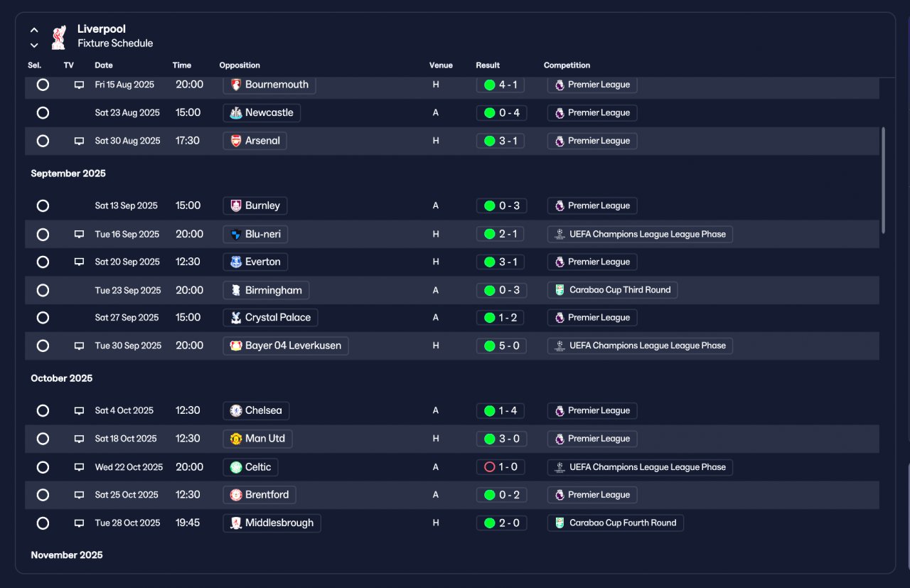Select the Everton fixture radio button
Screen dimensions: 910x588
(x=43, y=262)
